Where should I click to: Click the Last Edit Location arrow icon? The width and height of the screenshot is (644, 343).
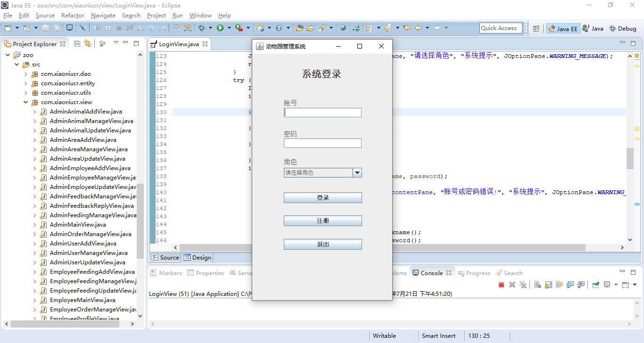pos(406,28)
